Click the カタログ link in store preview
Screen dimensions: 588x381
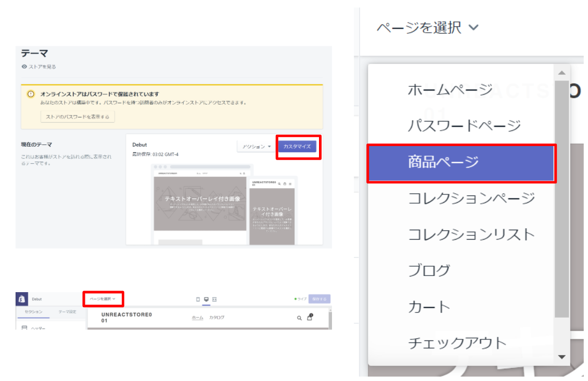217,317
